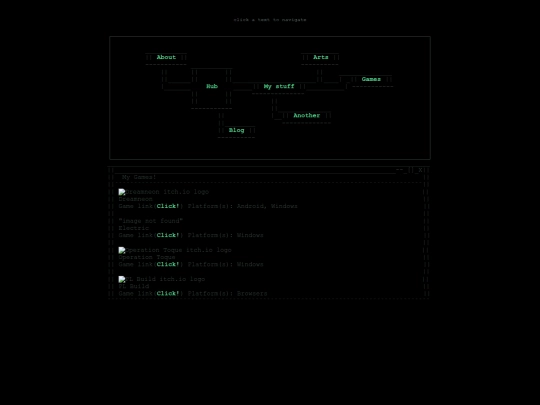540x405 pixels.
Task: Click the Dreamneon game link
Action: click(x=168, y=206)
